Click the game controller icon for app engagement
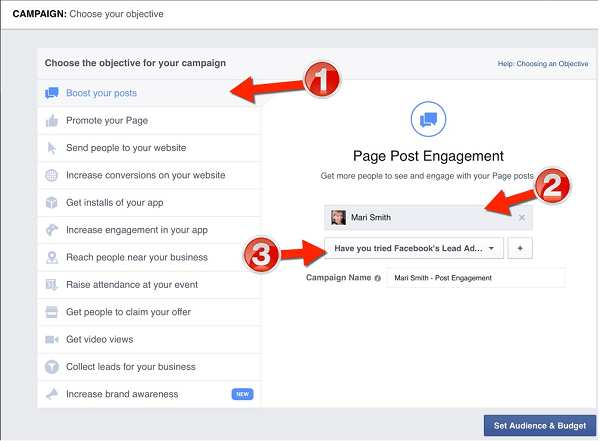Viewport: 600px width, 441px height. (52, 230)
